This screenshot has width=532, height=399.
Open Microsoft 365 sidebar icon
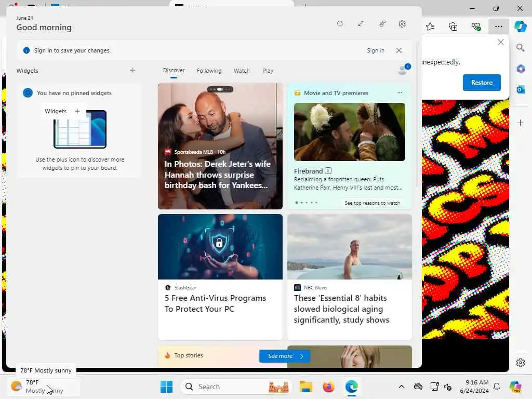tap(521, 69)
